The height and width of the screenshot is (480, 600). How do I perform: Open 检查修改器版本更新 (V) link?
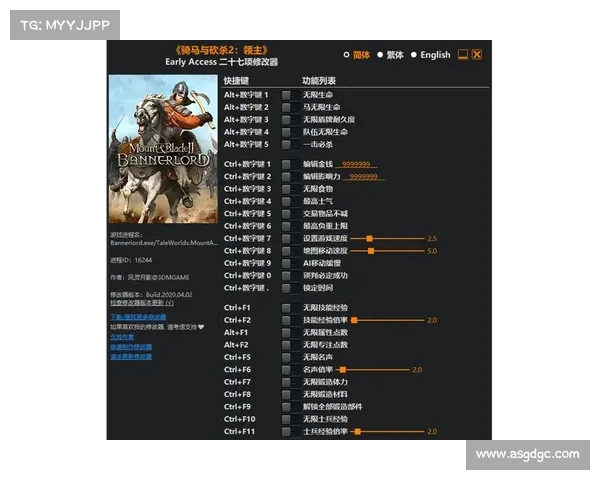click(x=142, y=303)
